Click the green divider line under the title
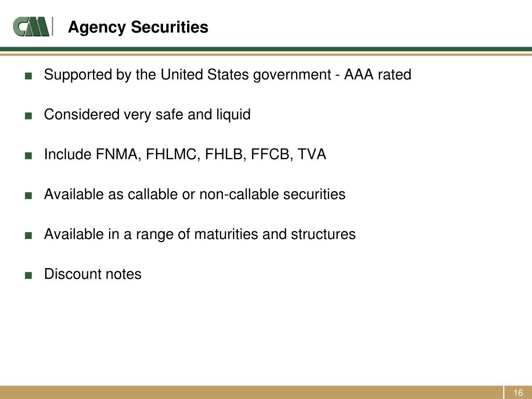Viewport: 532px width, 399px height. [x=266, y=49]
